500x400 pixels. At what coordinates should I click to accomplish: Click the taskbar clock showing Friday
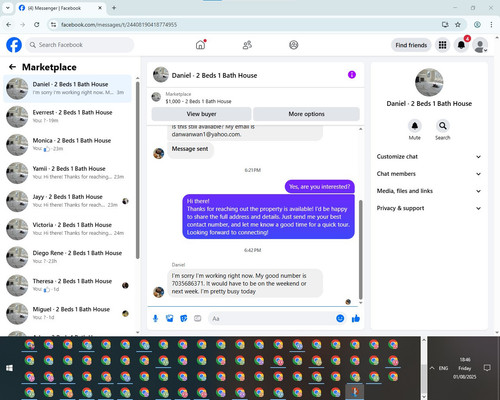[465, 368]
